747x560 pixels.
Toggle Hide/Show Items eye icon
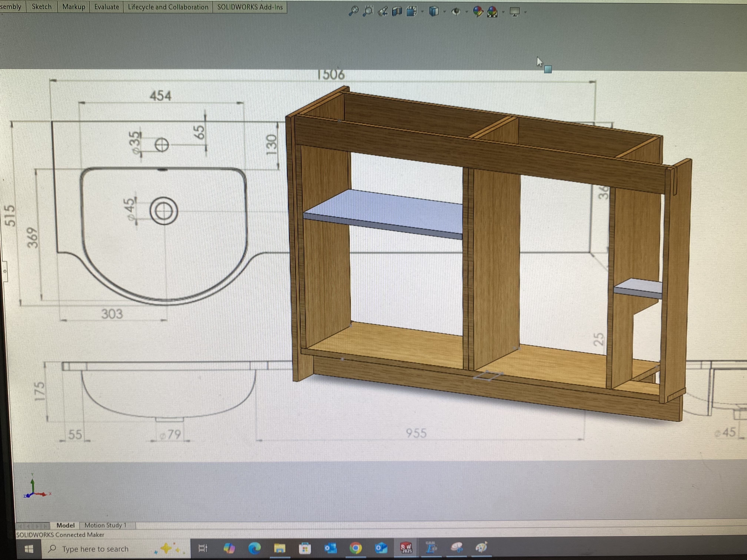click(456, 12)
